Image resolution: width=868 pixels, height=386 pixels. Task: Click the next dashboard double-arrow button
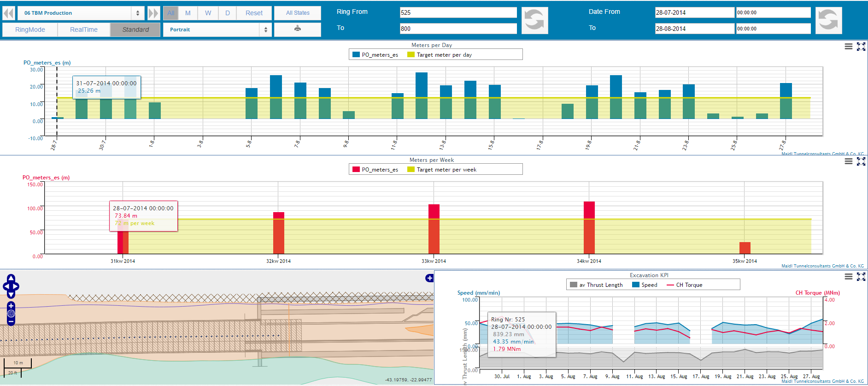tap(153, 13)
